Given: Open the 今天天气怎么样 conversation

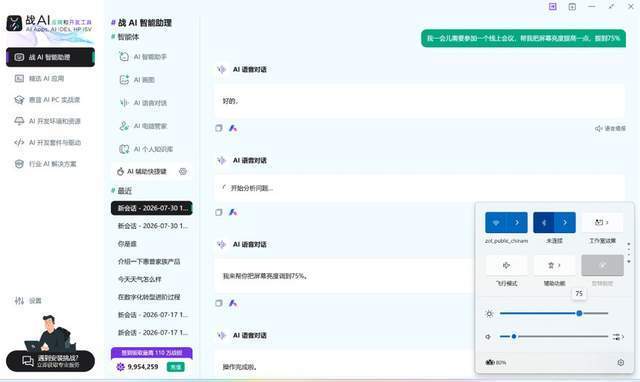Looking at the screenshot, I should [139, 279].
